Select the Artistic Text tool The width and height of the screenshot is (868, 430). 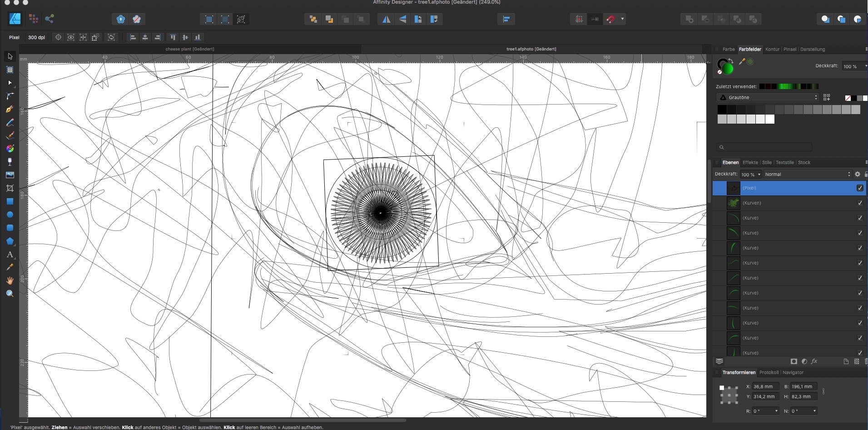click(x=10, y=255)
